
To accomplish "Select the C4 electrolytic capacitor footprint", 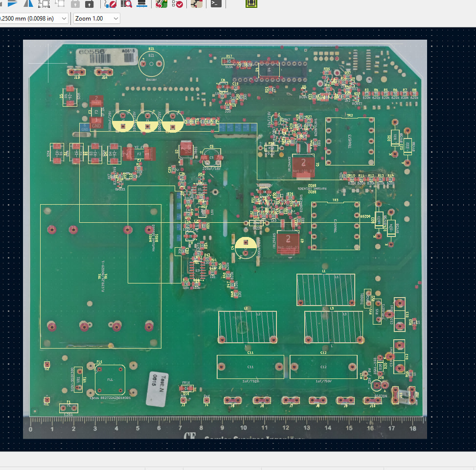I will click(x=246, y=248).
